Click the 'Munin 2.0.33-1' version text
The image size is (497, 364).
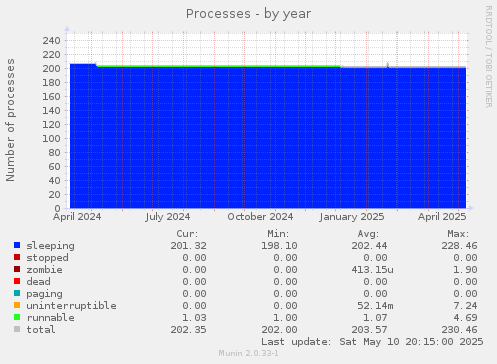pyautogui.click(x=248, y=353)
